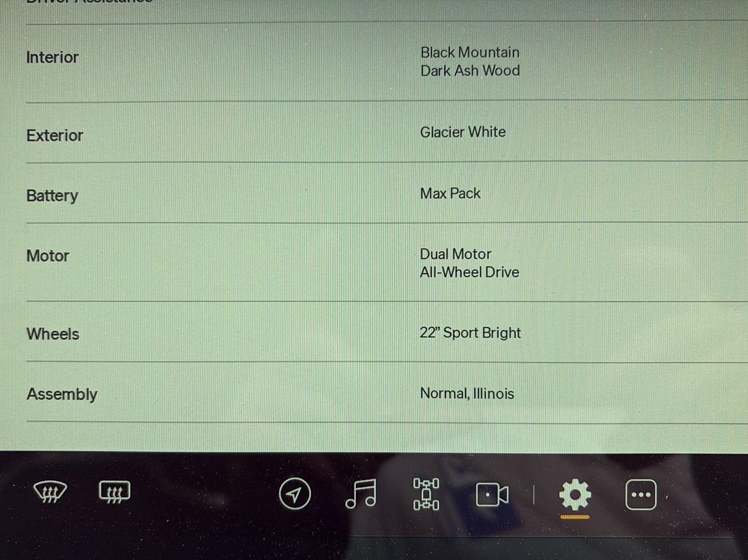The image size is (748, 560).
Task: Tap the Motor row label
Action: 48,256
